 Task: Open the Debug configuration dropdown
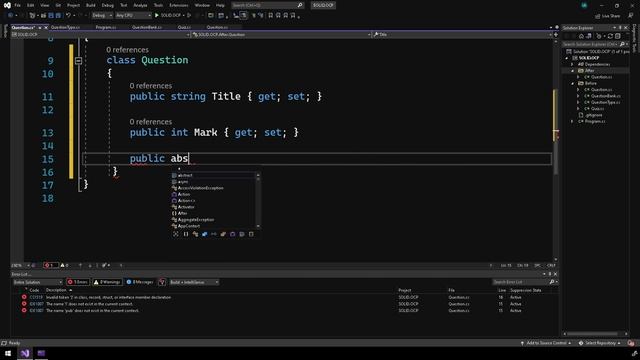(x=102, y=16)
